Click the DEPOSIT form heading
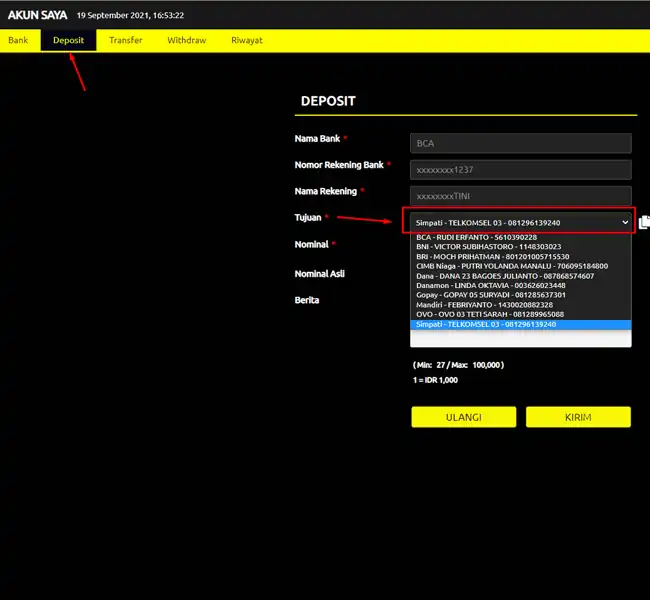The height and width of the screenshot is (600, 650). (328, 101)
